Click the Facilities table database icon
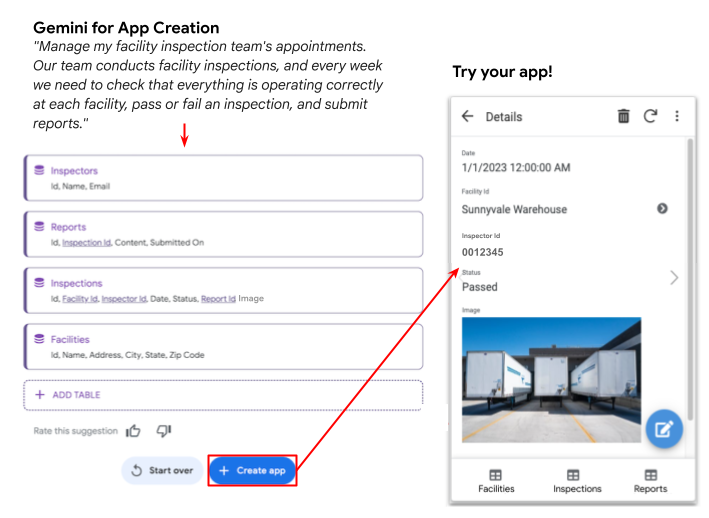 (39, 339)
